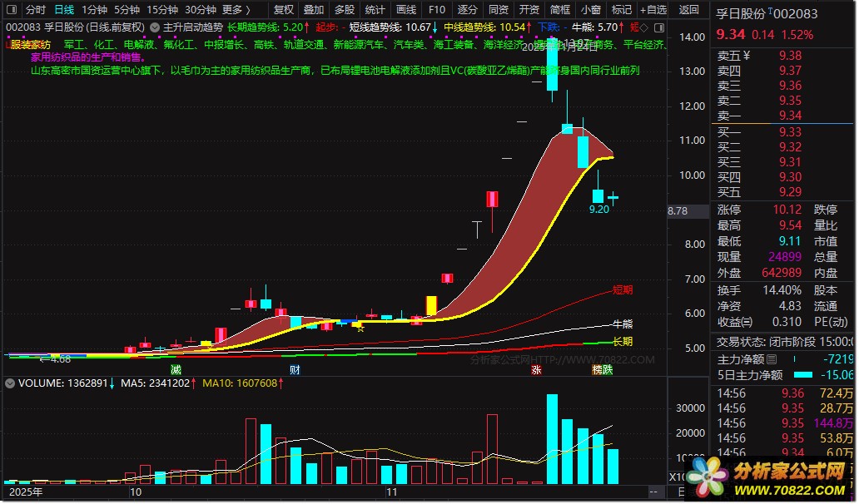
Task: Click the 5日主力净额 cyan bar
Action: 803,375
